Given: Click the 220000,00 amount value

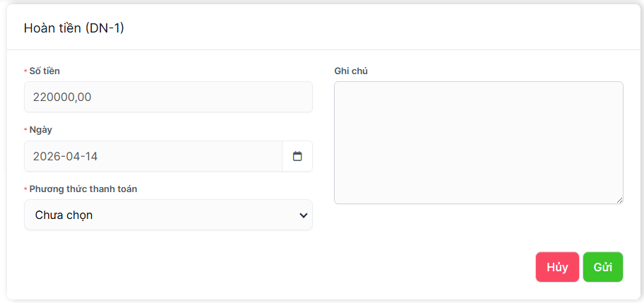Looking at the screenshot, I should (62, 97).
